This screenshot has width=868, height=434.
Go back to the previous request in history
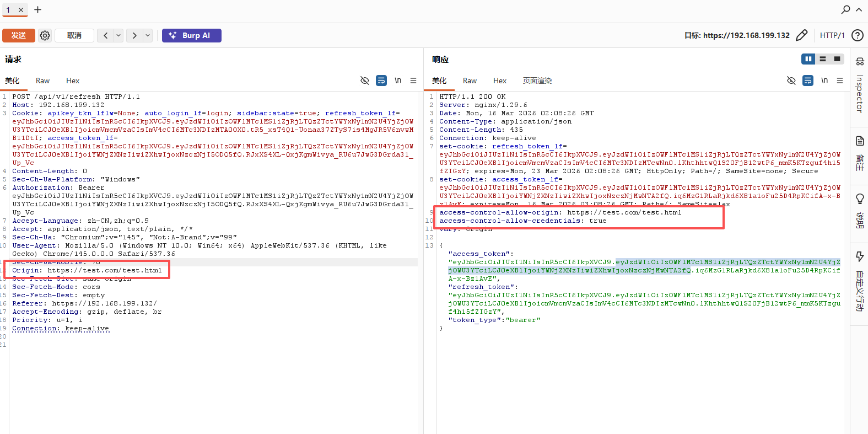pos(106,35)
